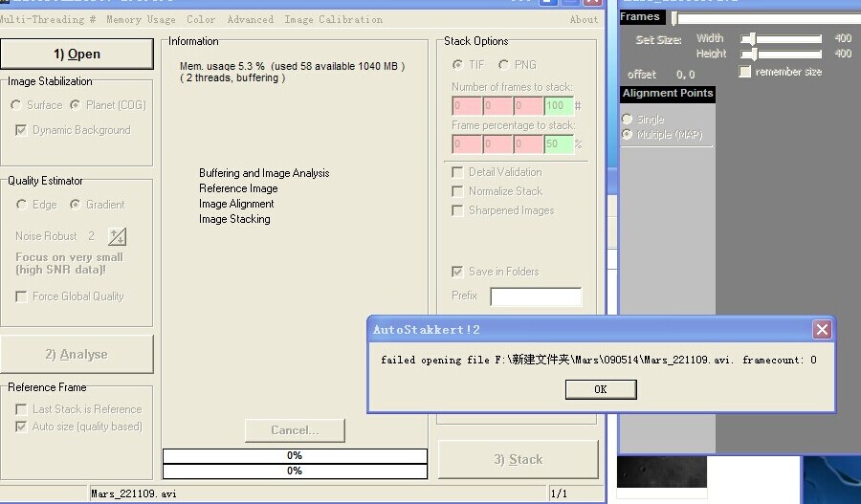Screen dimensions: 861x504
Task: Open the Advanced menu
Action: 250,19
